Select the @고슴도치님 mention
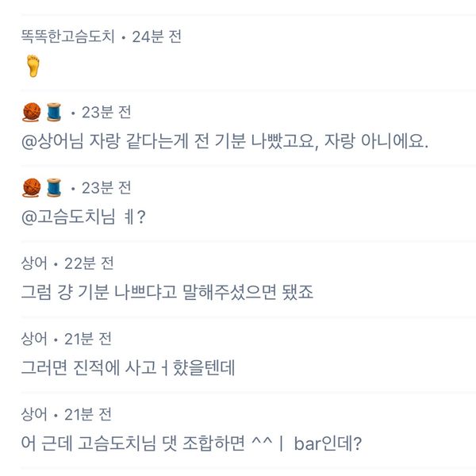Image resolution: width=476 pixels, height=476 pixels. (68, 217)
